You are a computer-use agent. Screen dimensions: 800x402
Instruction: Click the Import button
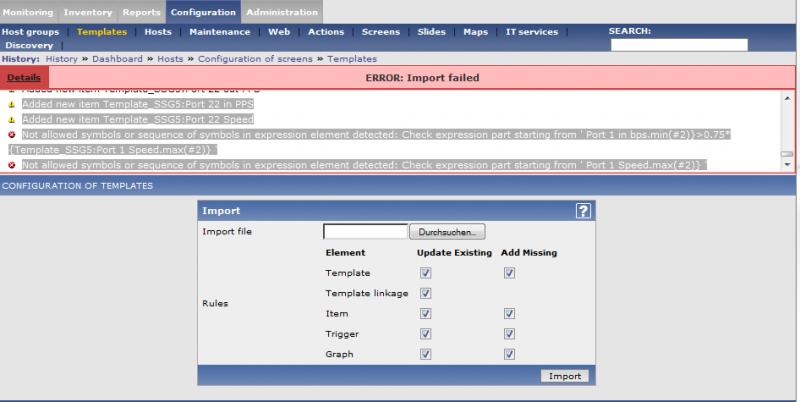pyautogui.click(x=564, y=376)
